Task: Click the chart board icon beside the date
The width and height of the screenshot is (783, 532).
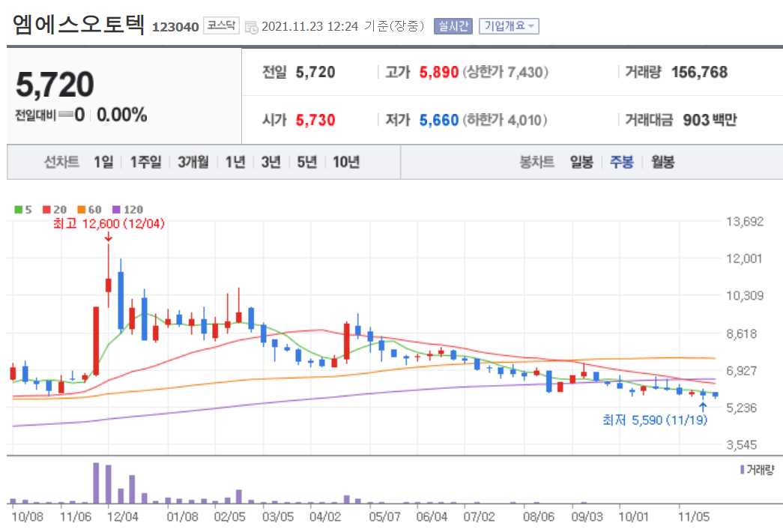Action: [x=251, y=25]
